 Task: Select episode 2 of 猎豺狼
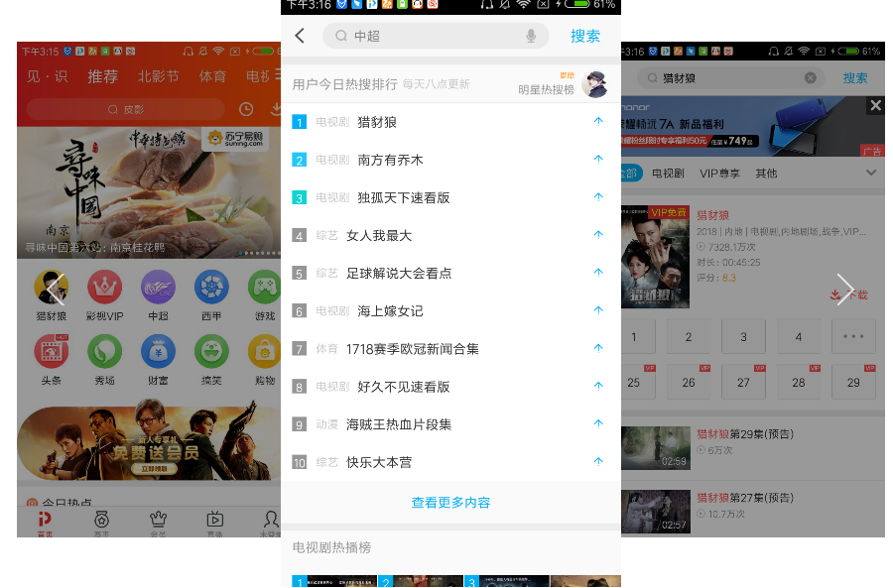point(689,337)
